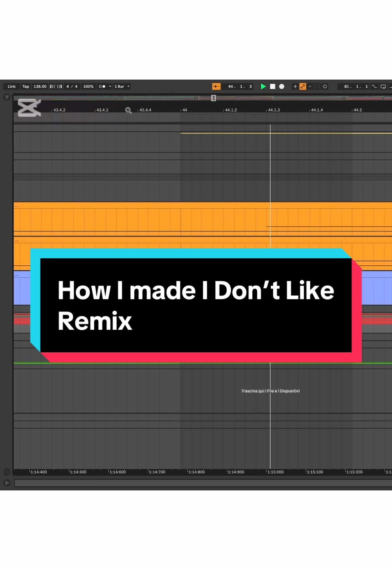Image resolution: width=392 pixels, height=570 pixels.
Task: Click the view outline handle in the overview
Action: tap(213, 98)
